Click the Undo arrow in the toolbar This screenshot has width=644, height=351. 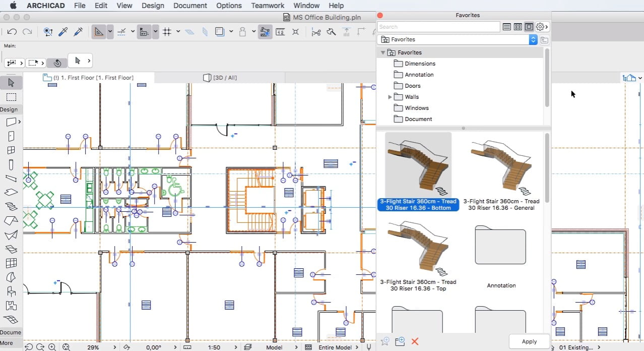coord(12,32)
